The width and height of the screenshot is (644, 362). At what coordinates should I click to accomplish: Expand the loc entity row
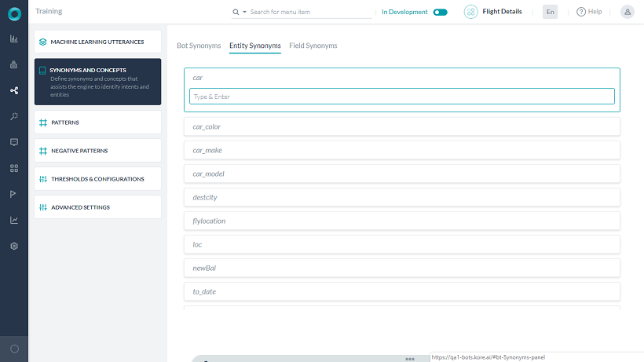click(x=401, y=245)
